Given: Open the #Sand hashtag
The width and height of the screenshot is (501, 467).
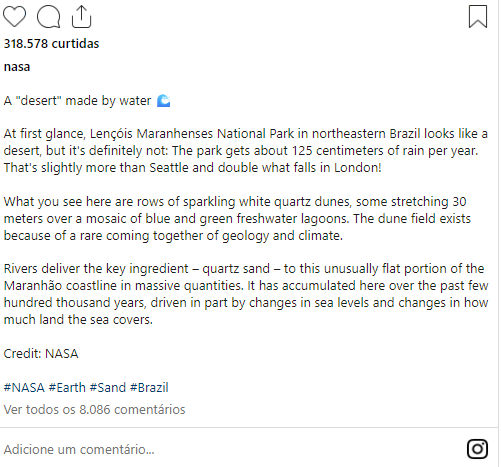Looking at the screenshot, I should (108, 388).
